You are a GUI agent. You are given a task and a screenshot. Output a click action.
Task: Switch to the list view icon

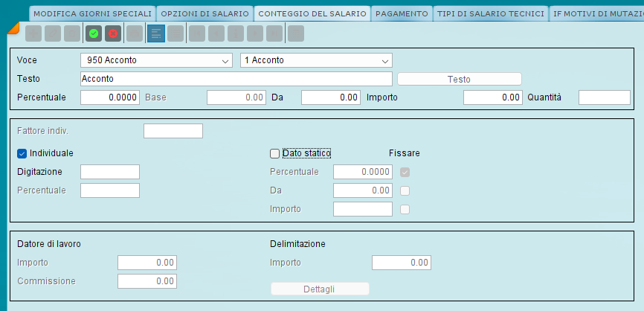pyautogui.click(x=176, y=33)
